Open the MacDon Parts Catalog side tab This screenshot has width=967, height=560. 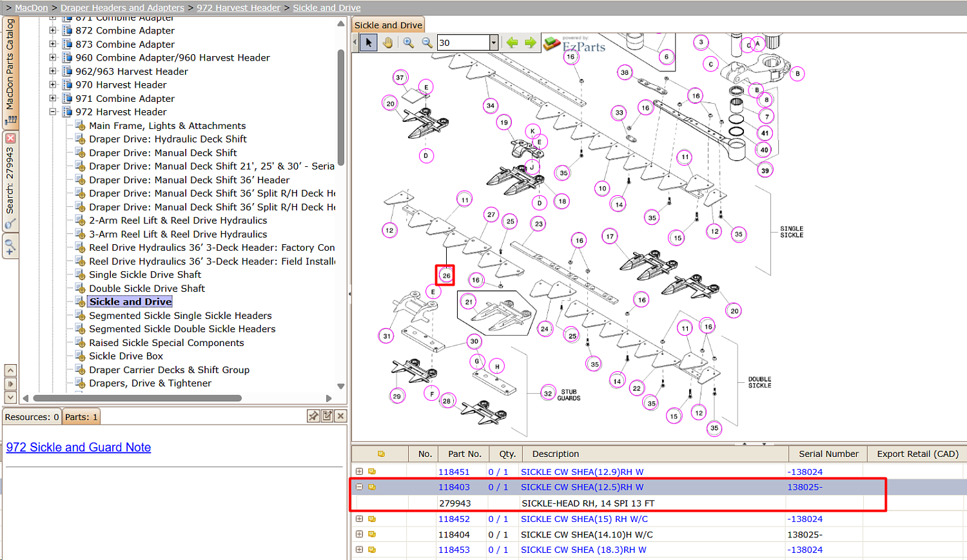(10, 71)
